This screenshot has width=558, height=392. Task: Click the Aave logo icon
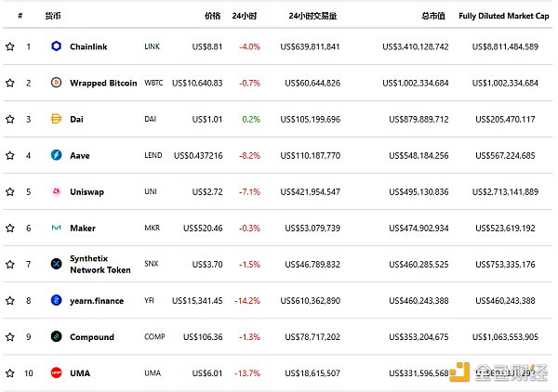point(56,155)
